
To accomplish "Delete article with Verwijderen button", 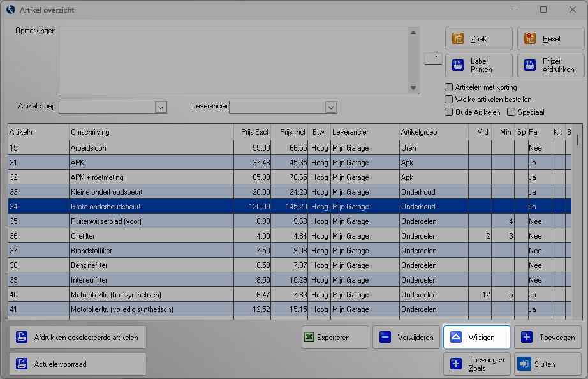I will pos(406,337).
